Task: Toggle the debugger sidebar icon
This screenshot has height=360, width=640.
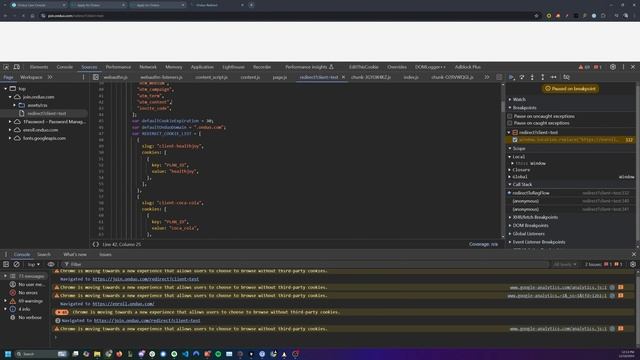Action: coord(499,77)
